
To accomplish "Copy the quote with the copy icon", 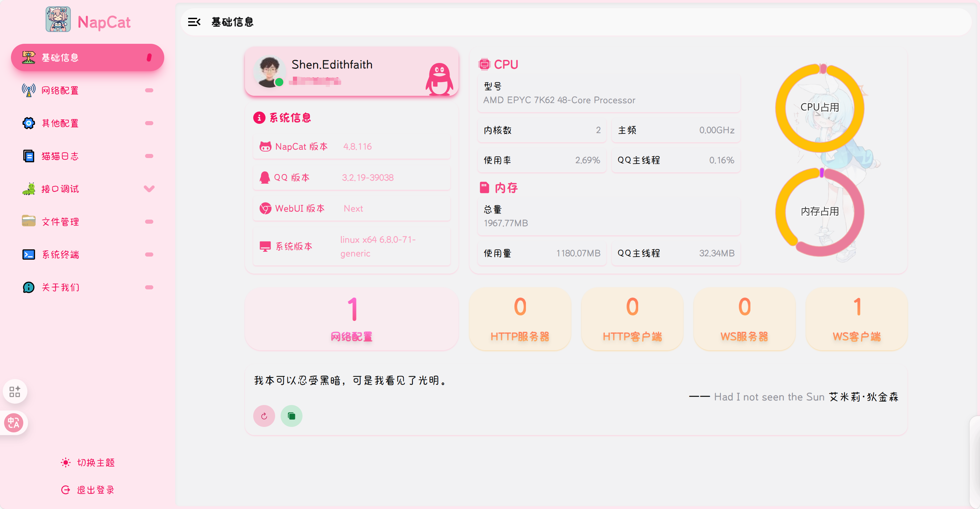I will pyautogui.click(x=291, y=416).
